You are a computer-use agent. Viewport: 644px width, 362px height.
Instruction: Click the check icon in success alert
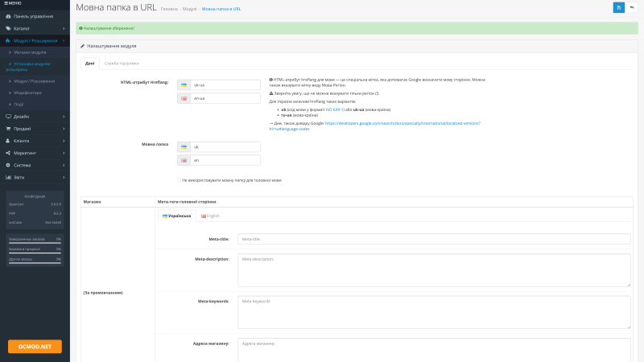tap(81, 28)
